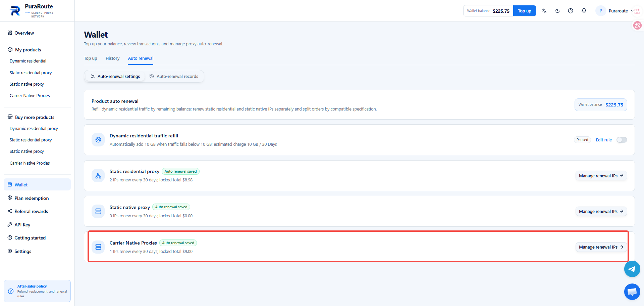Go to Plan redemption page
This screenshot has height=306, width=644.
tap(37, 198)
